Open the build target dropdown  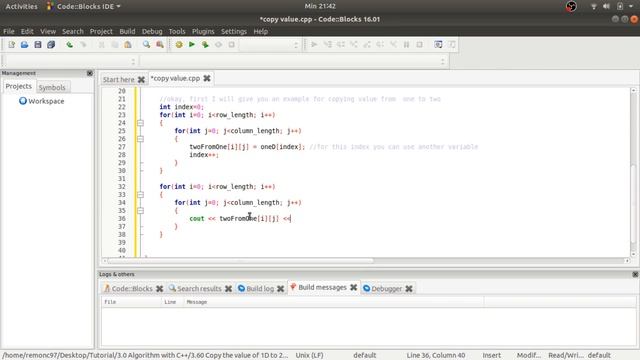point(270,45)
